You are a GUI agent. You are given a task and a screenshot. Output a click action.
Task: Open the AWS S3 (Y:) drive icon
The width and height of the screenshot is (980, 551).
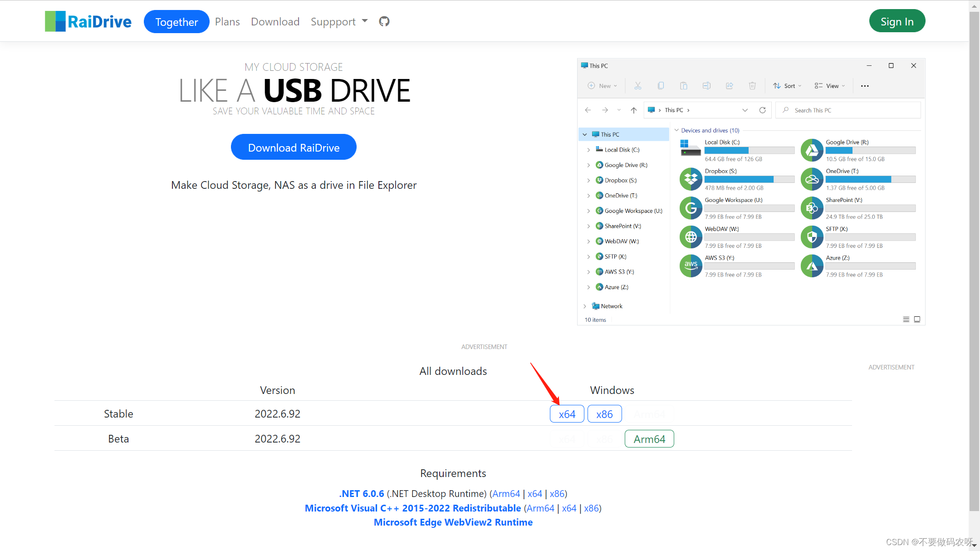[691, 266]
